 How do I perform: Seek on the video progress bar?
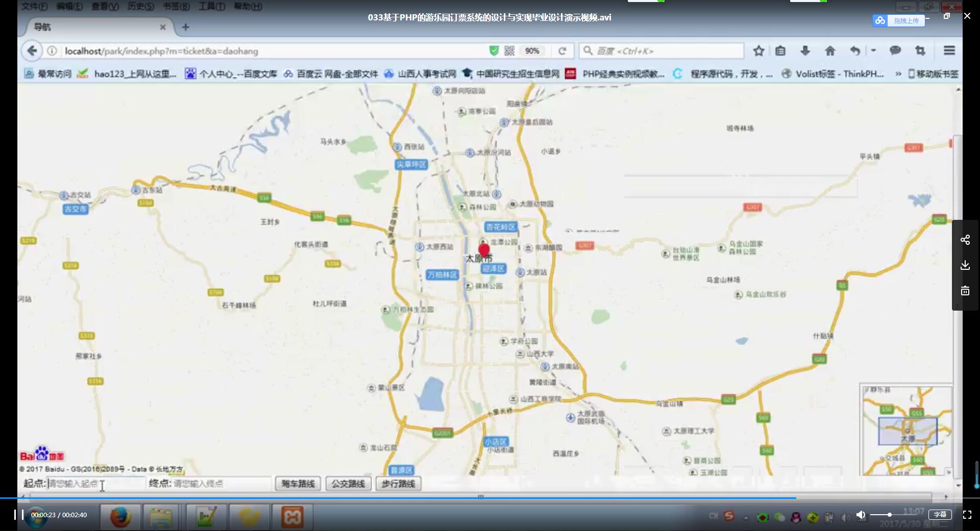490,497
